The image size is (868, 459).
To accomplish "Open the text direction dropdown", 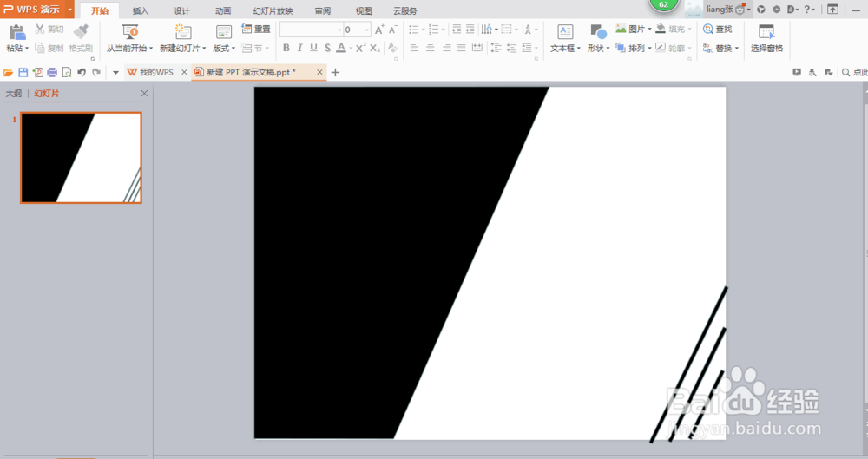I will click(x=490, y=30).
